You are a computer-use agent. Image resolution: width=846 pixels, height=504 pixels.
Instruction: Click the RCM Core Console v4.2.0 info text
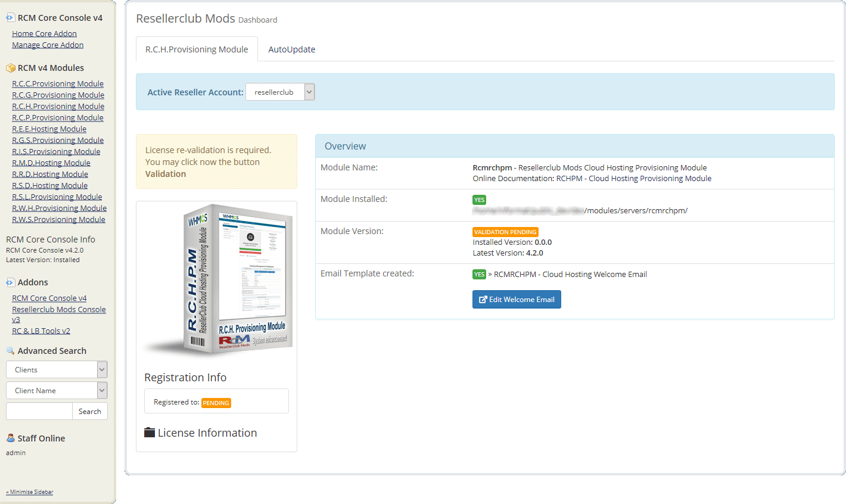45,250
